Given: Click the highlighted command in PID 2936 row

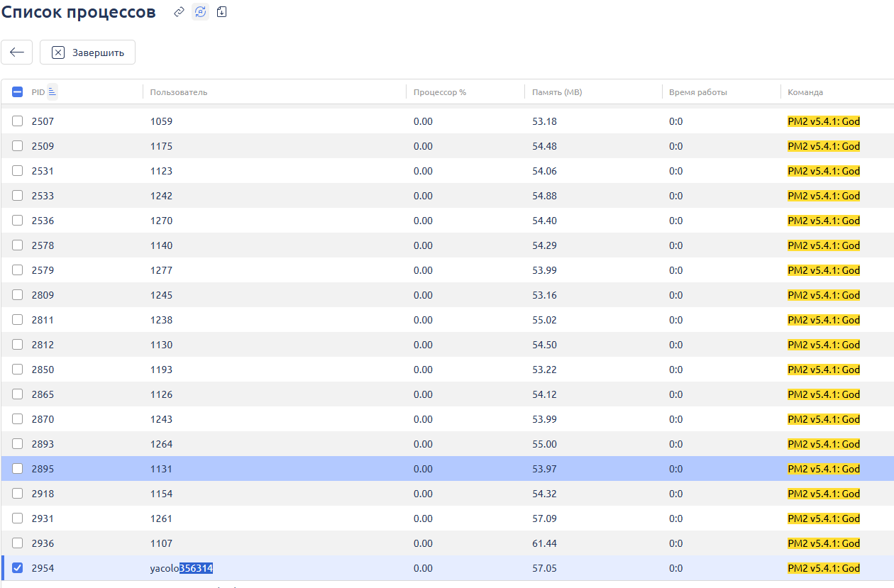Looking at the screenshot, I should click(823, 543).
